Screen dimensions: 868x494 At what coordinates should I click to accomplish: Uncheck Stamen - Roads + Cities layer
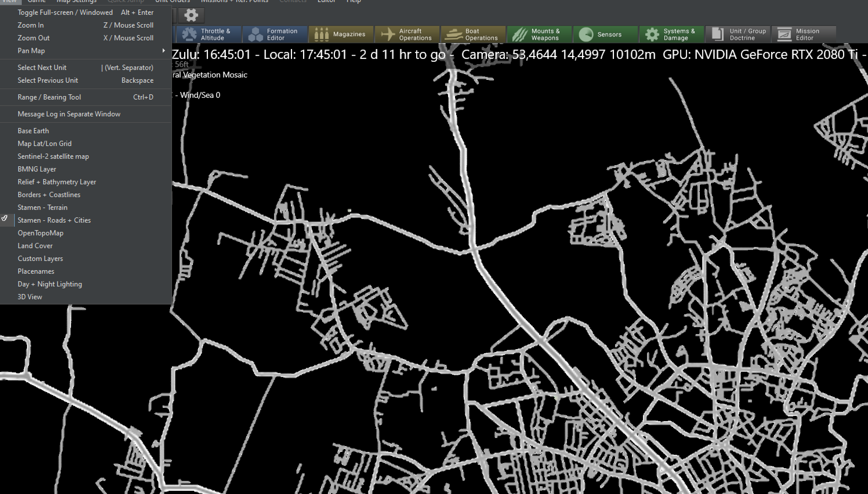[x=86, y=220]
